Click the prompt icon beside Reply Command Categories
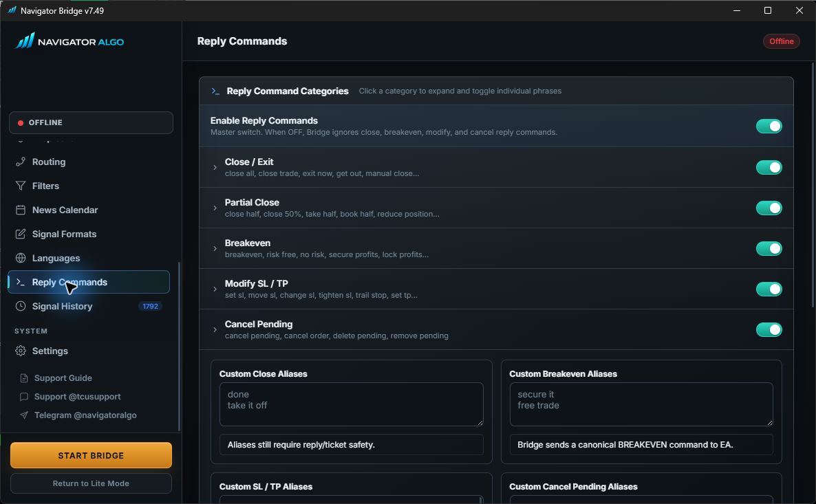This screenshot has width=816, height=504. click(215, 91)
